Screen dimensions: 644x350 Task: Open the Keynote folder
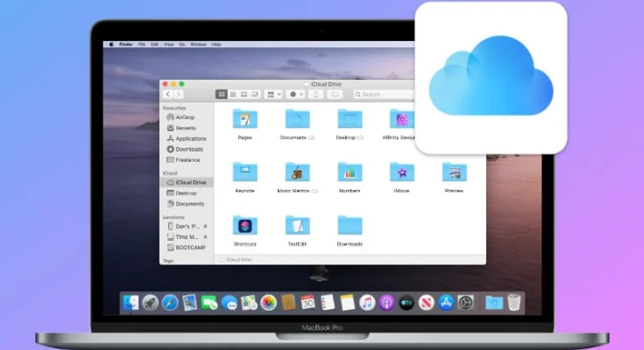(244, 171)
